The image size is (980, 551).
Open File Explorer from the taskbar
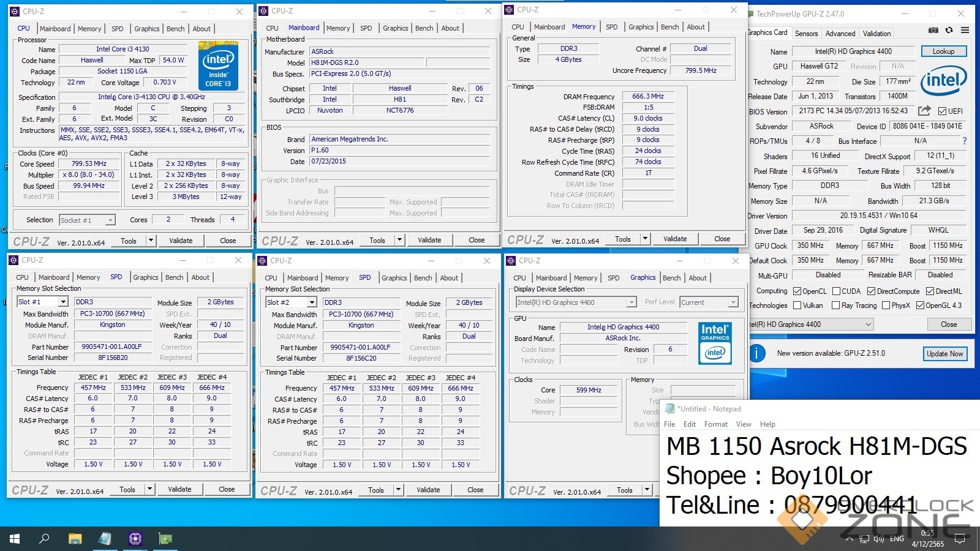[x=75, y=539]
